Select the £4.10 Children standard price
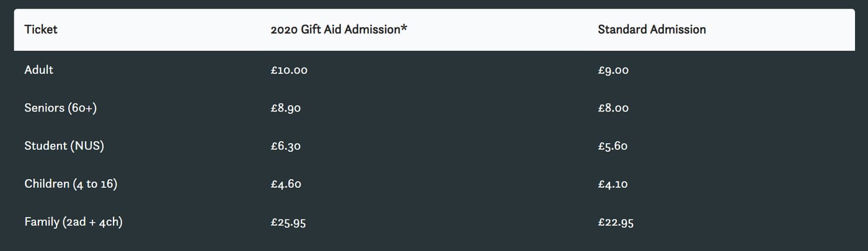 tap(613, 184)
